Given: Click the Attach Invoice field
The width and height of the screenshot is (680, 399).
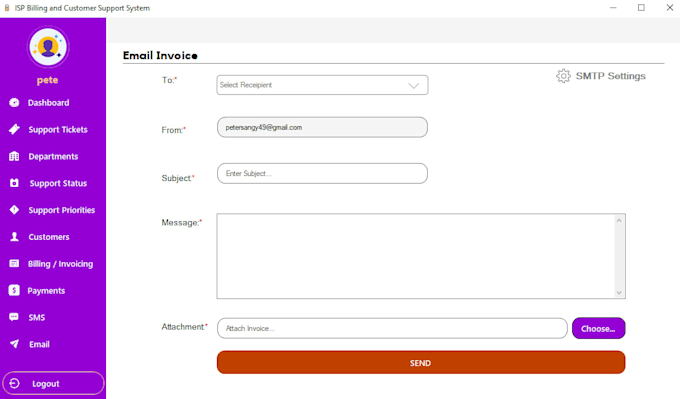Looking at the screenshot, I should point(392,328).
